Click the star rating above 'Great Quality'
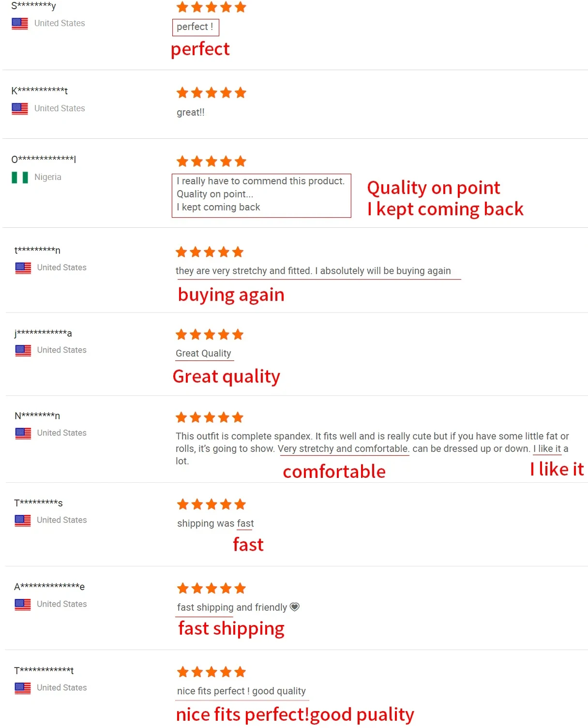Image resolution: width=588 pixels, height=728 pixels. [209, 335]
